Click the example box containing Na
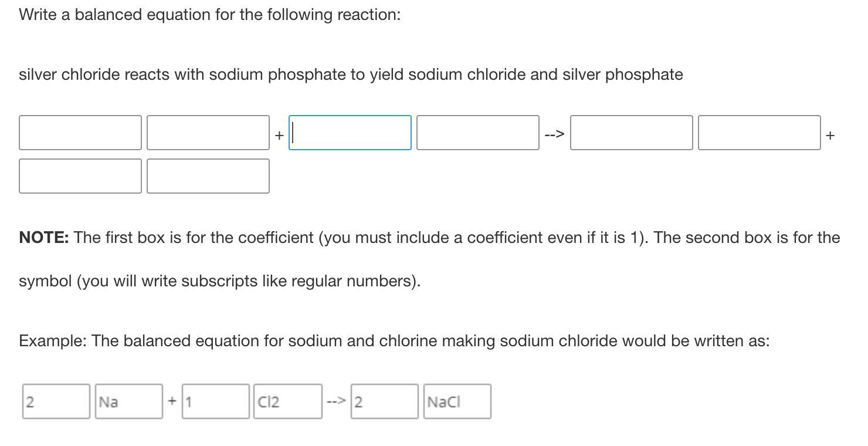 [x=129, y=401]
